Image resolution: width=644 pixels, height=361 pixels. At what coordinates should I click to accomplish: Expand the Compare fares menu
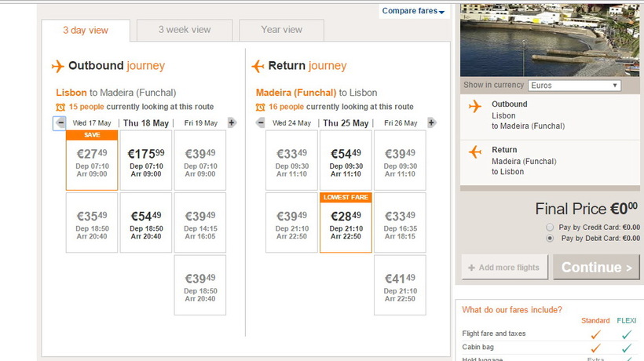coord(413,11)
